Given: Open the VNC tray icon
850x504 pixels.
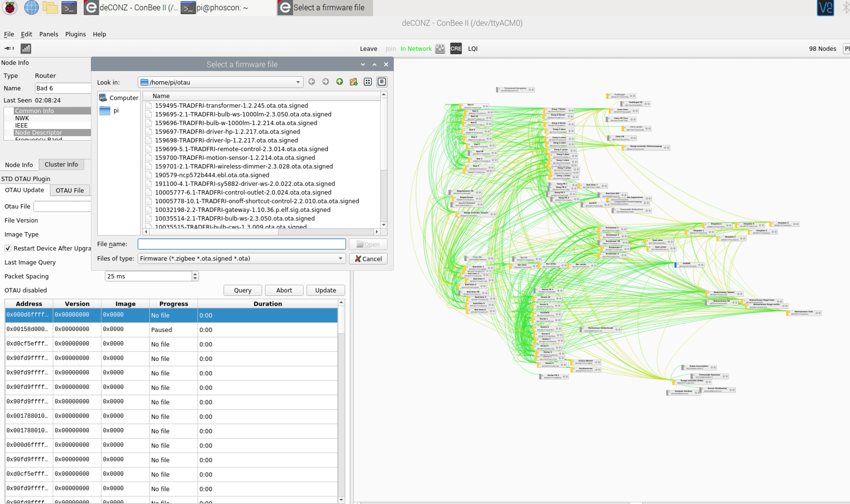Looking at the screenshot, I should click(825, 8).
